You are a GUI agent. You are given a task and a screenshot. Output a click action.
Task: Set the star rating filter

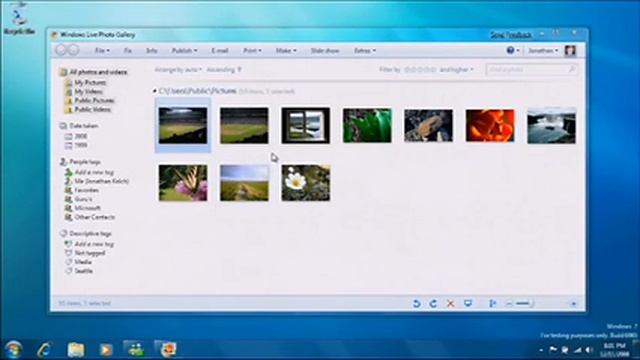point(420,70)
